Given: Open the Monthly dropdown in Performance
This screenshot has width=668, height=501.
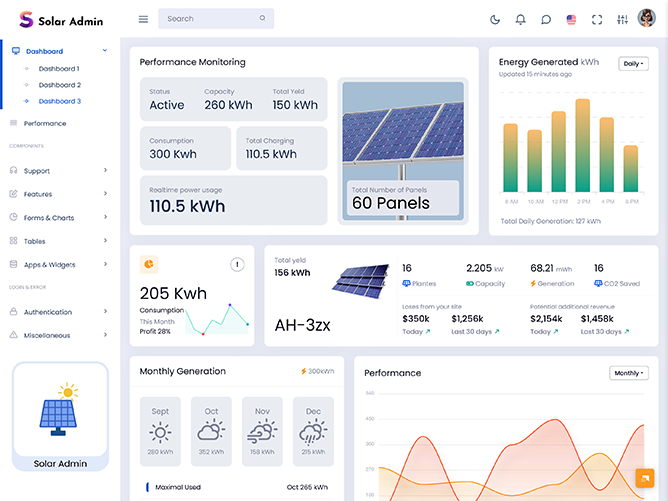Looking at the screenshot, I should 628,373.
